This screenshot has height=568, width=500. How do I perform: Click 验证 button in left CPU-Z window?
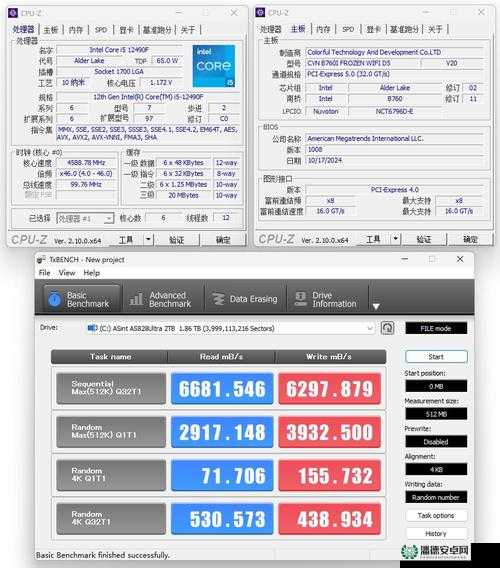[176, 240]
